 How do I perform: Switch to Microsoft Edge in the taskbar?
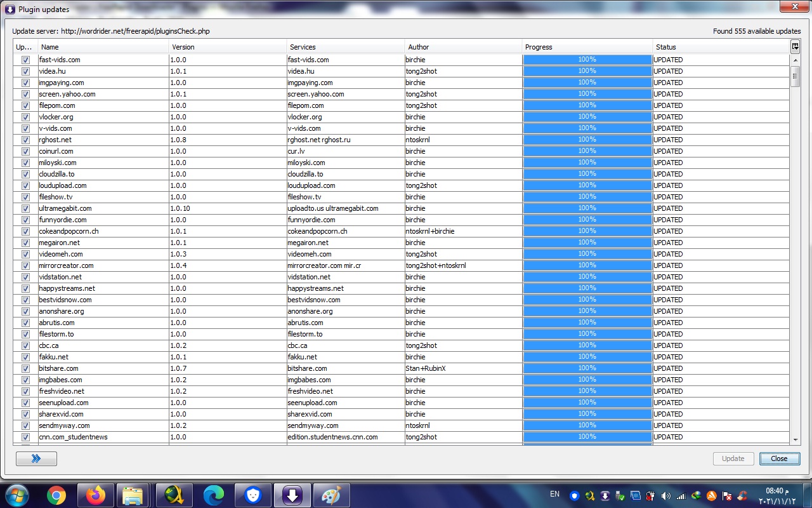click(214, 495)
